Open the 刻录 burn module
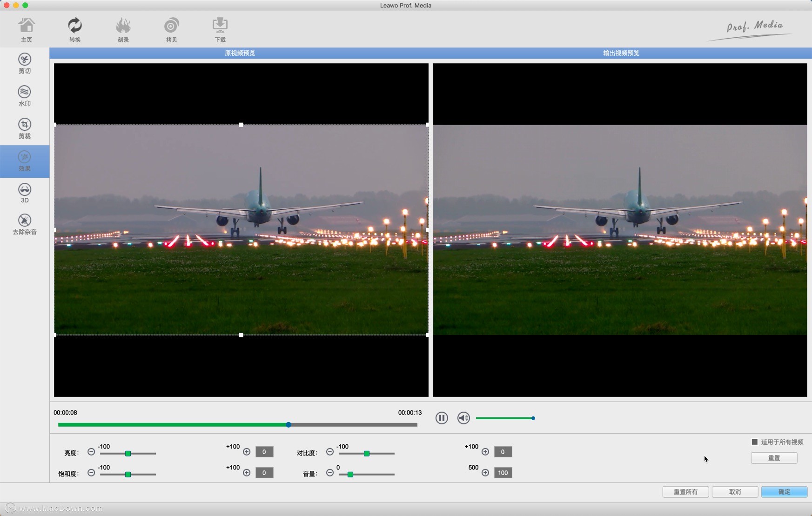 tap(123, 30)
